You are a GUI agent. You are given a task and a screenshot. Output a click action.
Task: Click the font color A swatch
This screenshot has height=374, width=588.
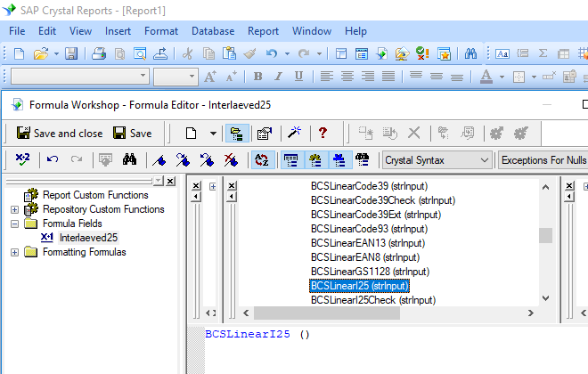coord(486,77)
